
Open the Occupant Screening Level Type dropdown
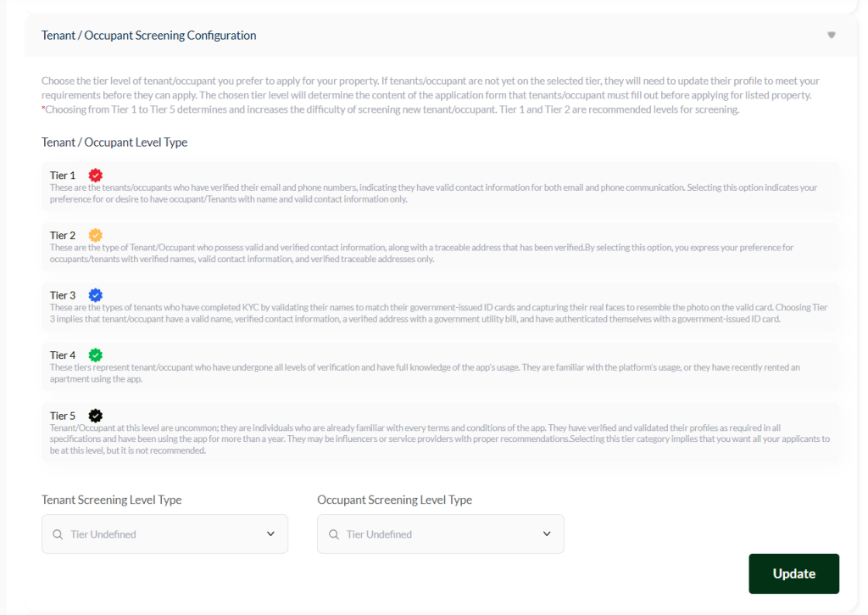point(440,534)
